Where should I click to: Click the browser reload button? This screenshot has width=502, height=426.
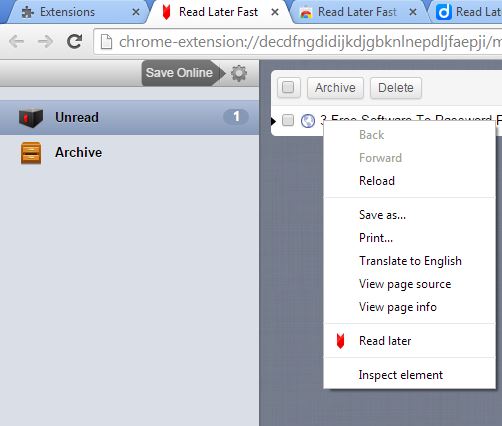(x=75, y=41)
